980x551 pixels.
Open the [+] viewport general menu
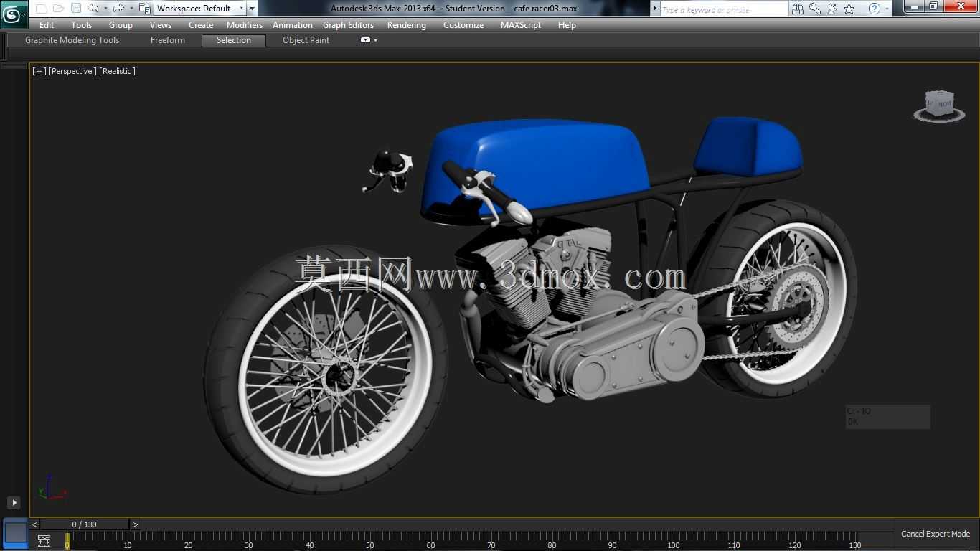39,71
